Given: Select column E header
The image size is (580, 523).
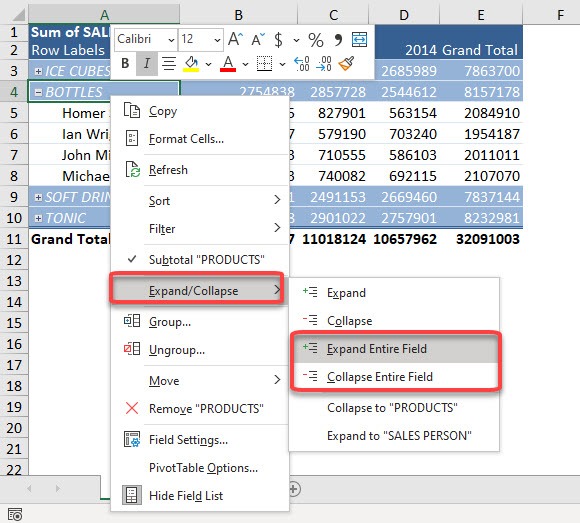Looking at the screenshot, I should point(481,15).
